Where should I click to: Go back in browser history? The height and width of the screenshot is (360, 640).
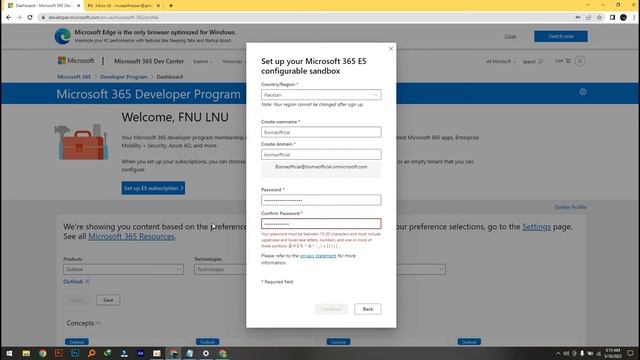9,18
